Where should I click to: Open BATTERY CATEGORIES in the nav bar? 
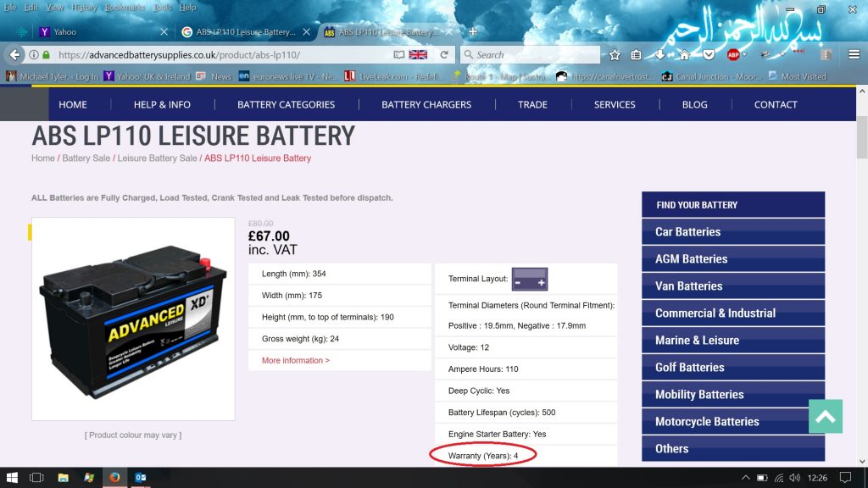click(287, 104)
